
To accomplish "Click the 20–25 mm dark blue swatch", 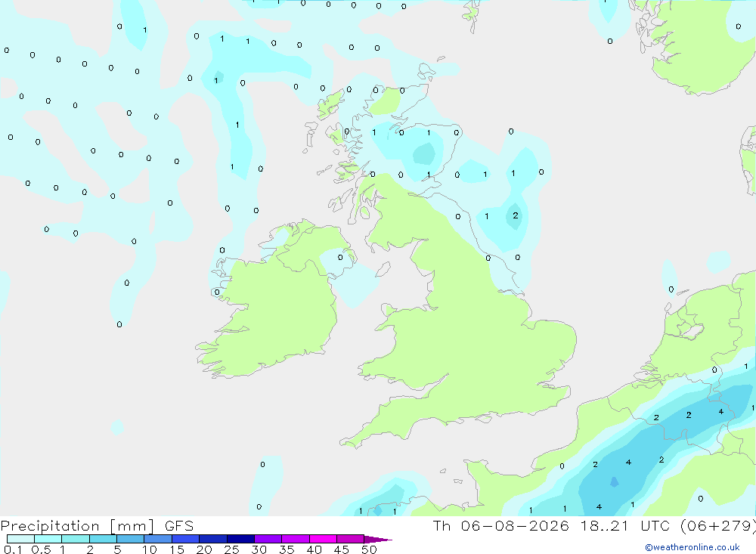I will coord(213,539).
